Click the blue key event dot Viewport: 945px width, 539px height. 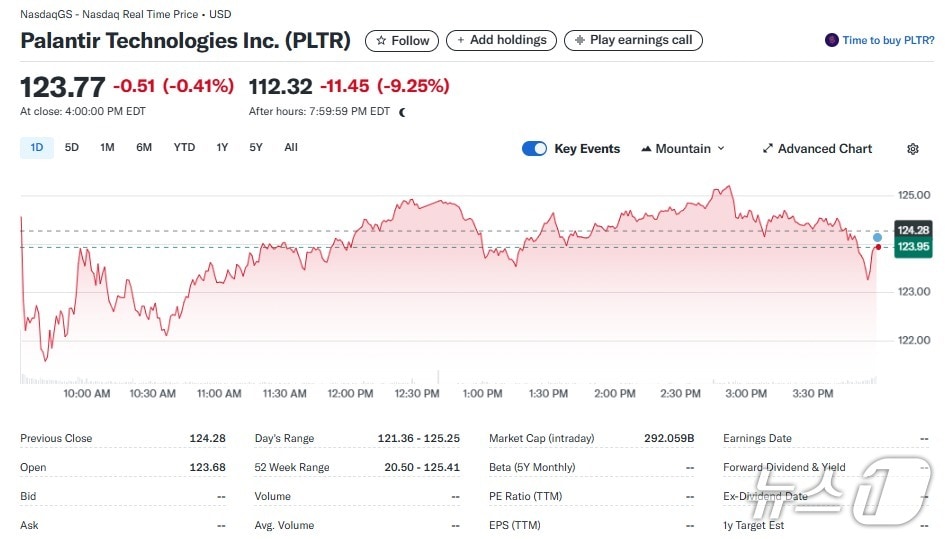coord(877,238)
